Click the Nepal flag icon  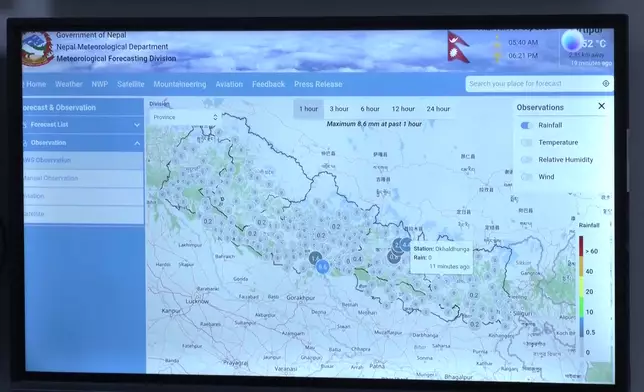(458, 47)
